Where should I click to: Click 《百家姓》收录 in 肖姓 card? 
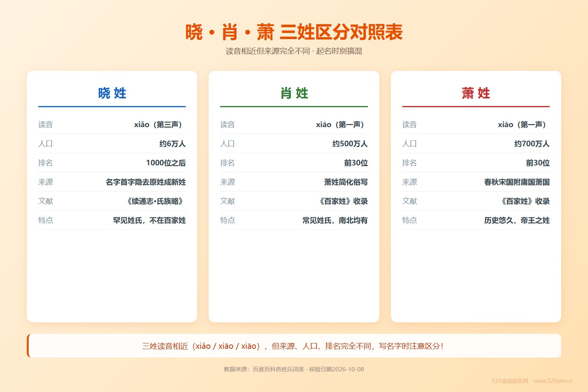coord(343,201)
